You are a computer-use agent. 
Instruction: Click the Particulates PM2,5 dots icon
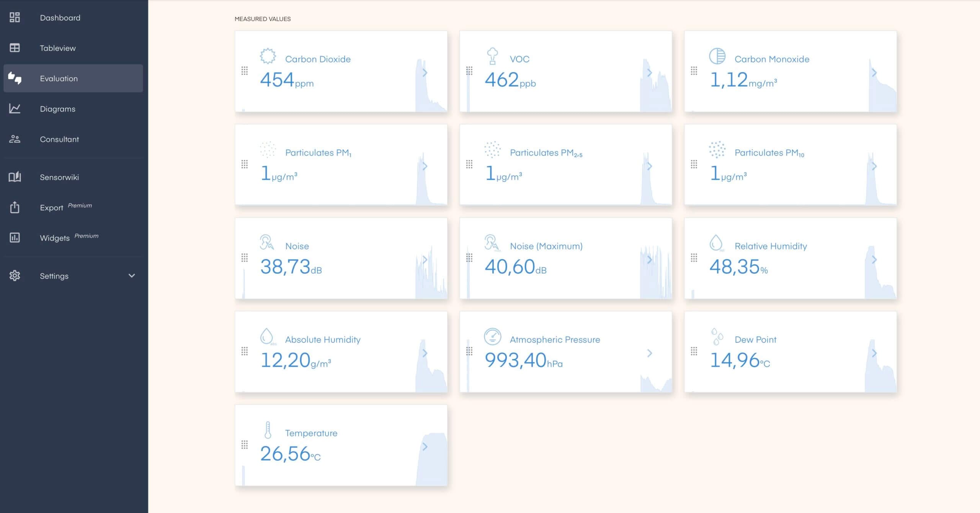(492, 149)
